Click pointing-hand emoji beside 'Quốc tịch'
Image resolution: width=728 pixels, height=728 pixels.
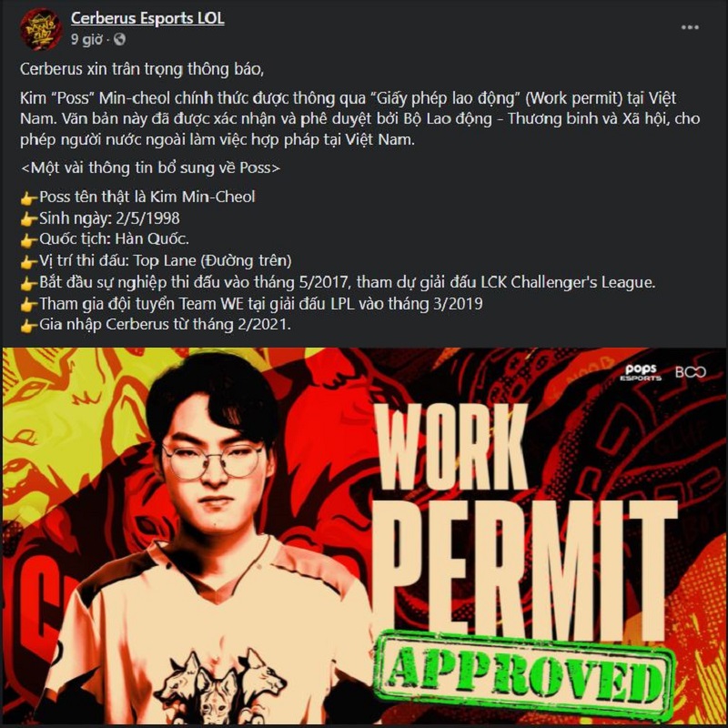click(29, 240)
